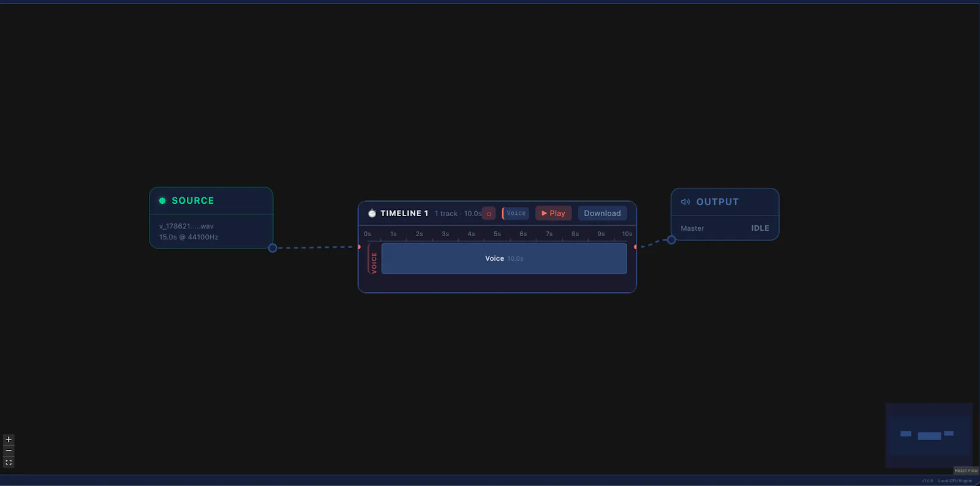Screen dimensions: 980x486
Task: Click the 8s mark on the ruler
Action: tap(575, 234)
